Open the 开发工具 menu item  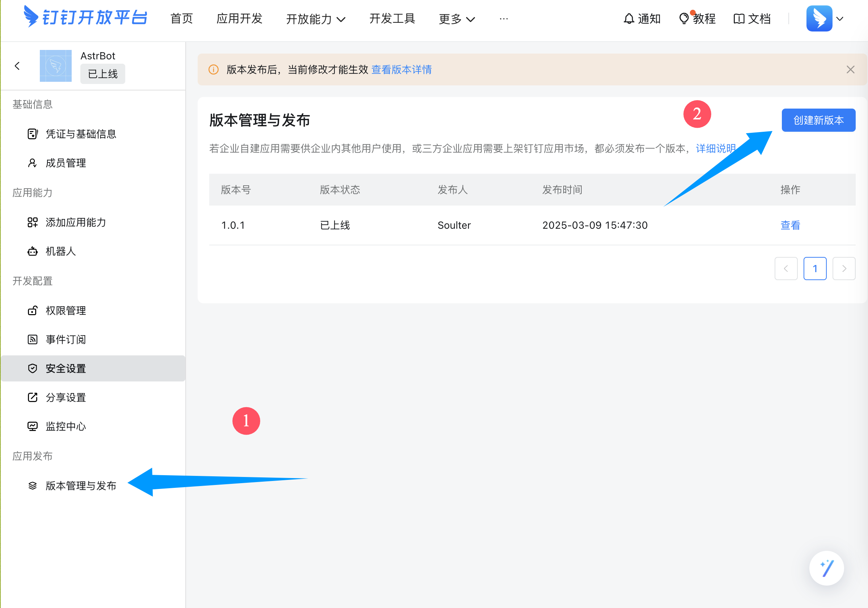392,18
